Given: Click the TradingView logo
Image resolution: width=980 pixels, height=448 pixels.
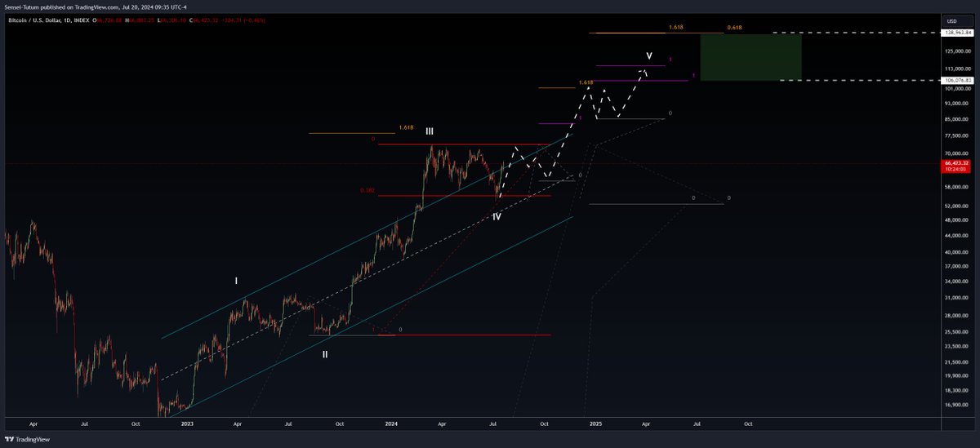Looking at the screenshot, I should click(x=25, y=439).
